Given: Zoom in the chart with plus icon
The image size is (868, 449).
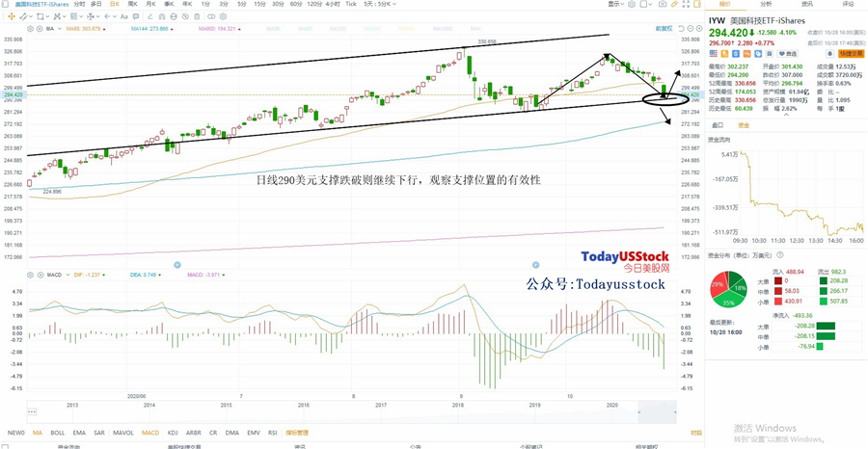Looking at the screenshot, I should tap(699, 28).
